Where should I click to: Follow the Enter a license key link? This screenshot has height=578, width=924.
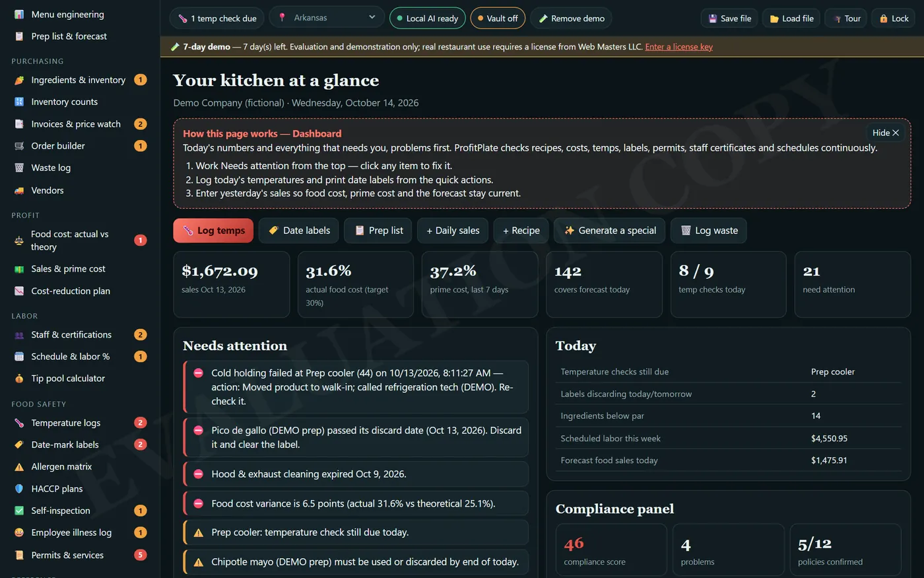[x=678, y=47]
